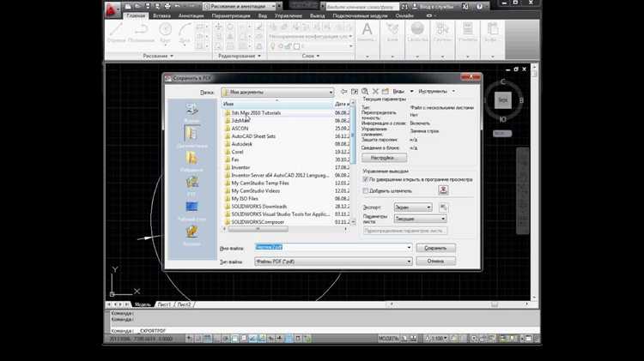This screenshot has width=644, height=361.
Task: Go back to previous folder in save dialog
Action: tap(343, 92)
